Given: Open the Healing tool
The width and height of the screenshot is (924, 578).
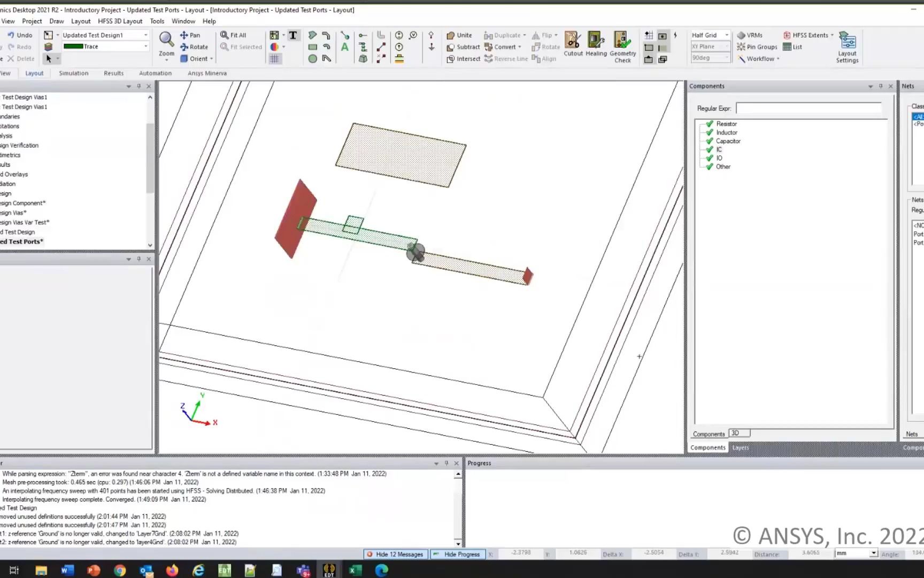Looking at the screenshot, I should point(596,47).
